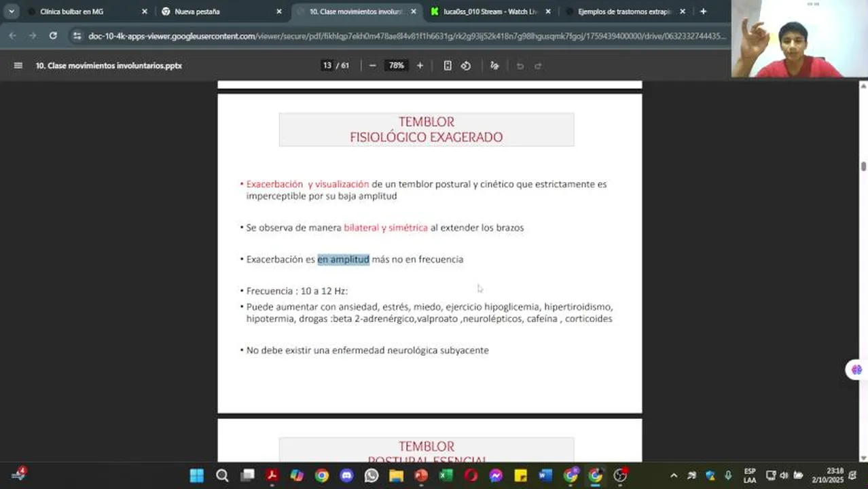This screenshot has width=868, height=489.
Task: Open a new tab with plus button
Action: click(703, 12)
